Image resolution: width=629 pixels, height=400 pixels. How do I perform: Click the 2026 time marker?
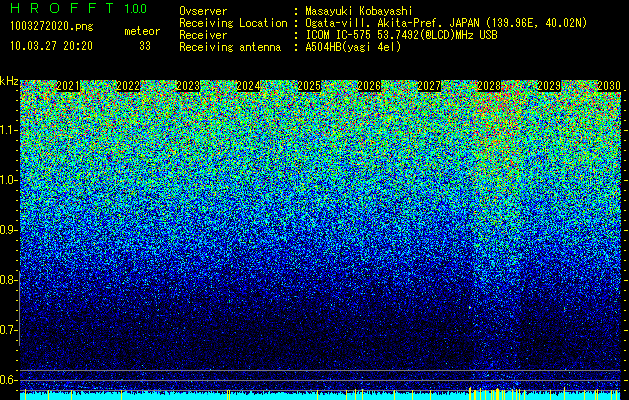click(369, 86)
